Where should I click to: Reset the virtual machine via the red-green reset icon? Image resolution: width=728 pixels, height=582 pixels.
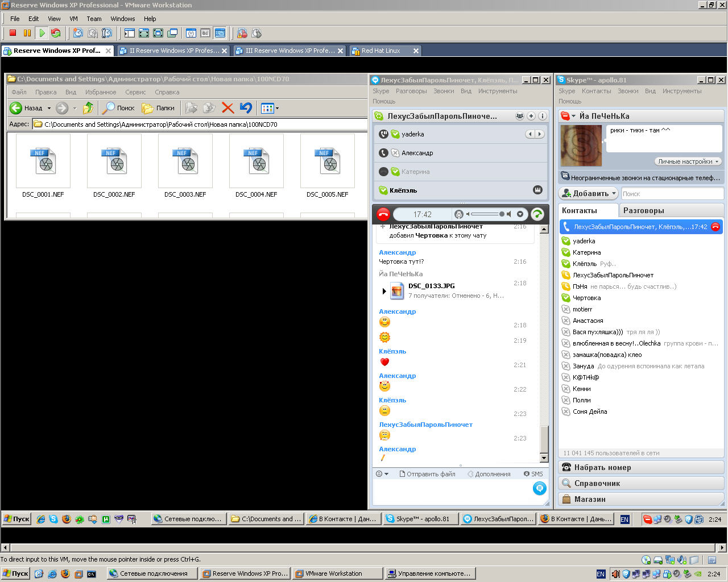[x=55, y=33]
